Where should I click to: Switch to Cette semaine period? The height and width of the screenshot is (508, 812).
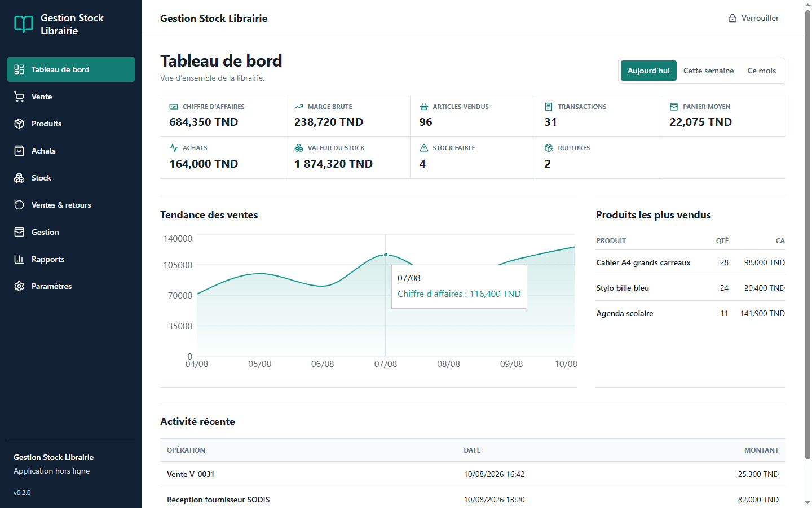pos(708,71)
